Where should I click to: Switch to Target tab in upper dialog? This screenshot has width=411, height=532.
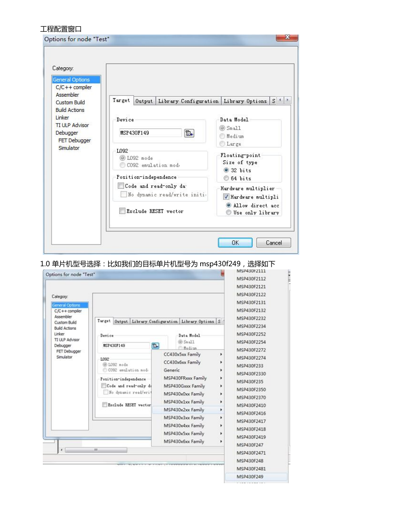point(121,100)
